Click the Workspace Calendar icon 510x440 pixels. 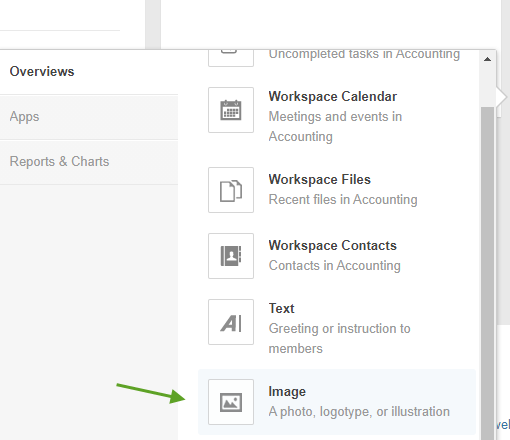[231, 110]
